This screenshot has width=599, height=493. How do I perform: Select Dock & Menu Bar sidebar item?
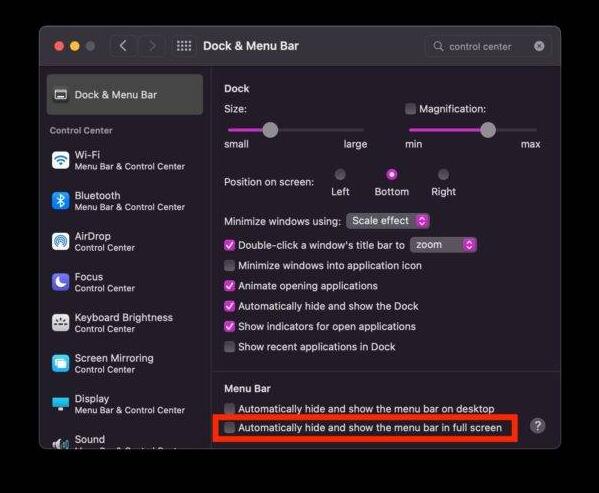(x=125, y=94)
